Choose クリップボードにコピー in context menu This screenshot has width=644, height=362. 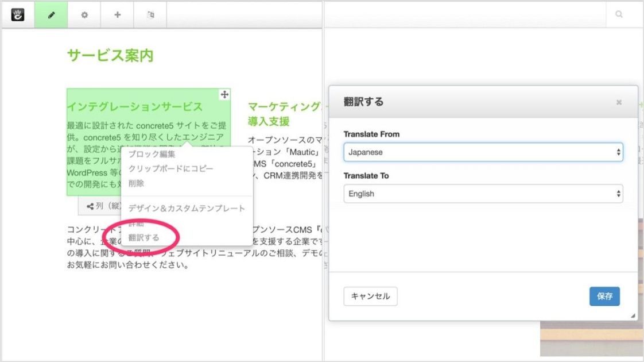pos(170,168)
